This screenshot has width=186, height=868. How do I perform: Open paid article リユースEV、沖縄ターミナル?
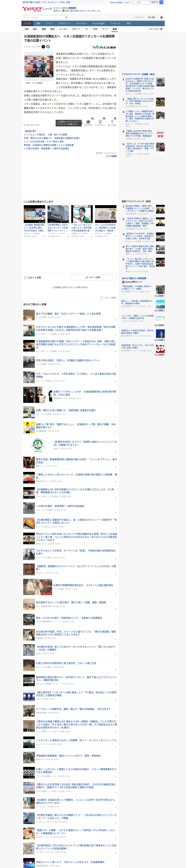(137, 317)
